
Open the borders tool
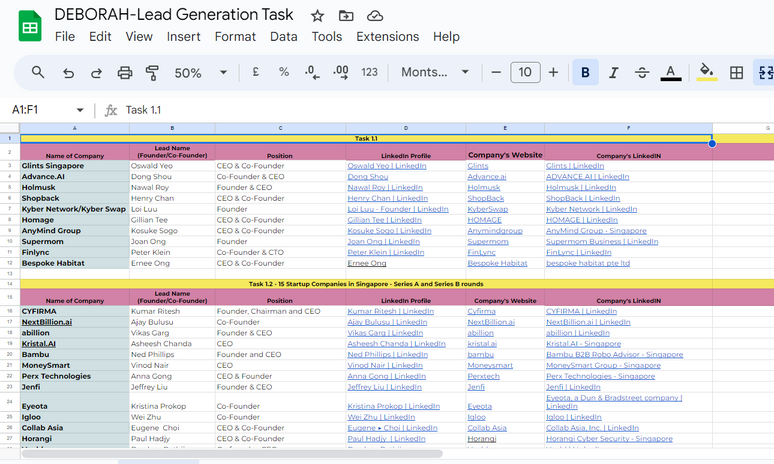(x=736, y=73)
